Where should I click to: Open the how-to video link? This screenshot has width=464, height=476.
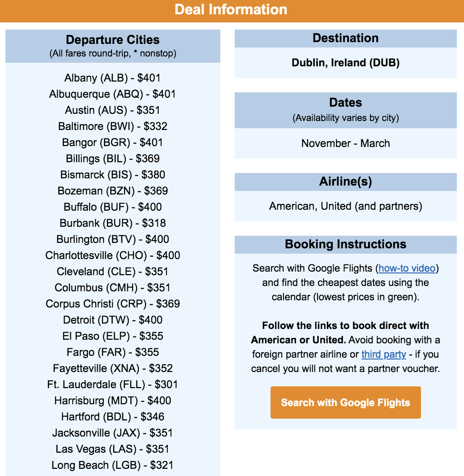coord(407,268)
